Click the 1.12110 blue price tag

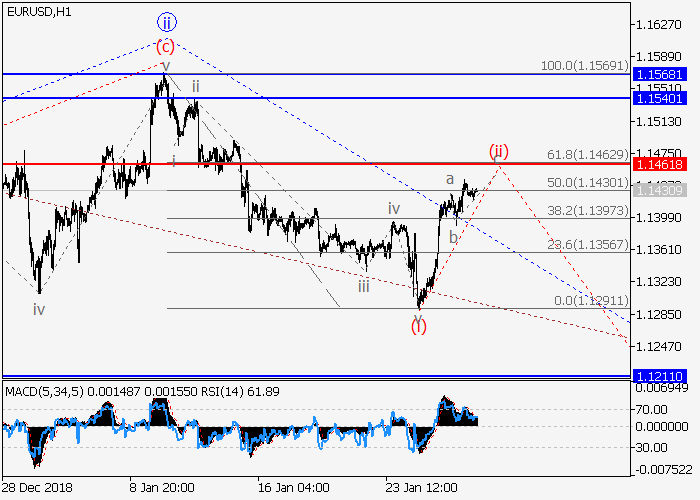tap(659, 376)
